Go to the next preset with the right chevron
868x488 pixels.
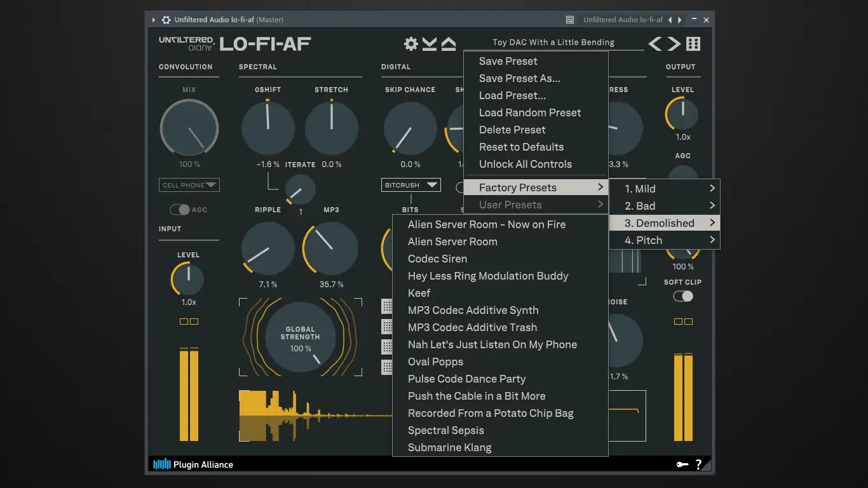tap(674, 43)
